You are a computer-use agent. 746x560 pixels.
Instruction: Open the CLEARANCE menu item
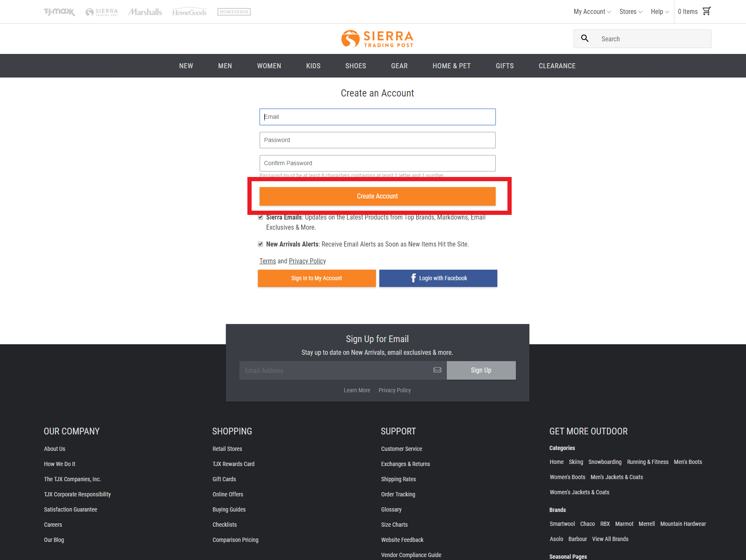(x=557, y=66)
